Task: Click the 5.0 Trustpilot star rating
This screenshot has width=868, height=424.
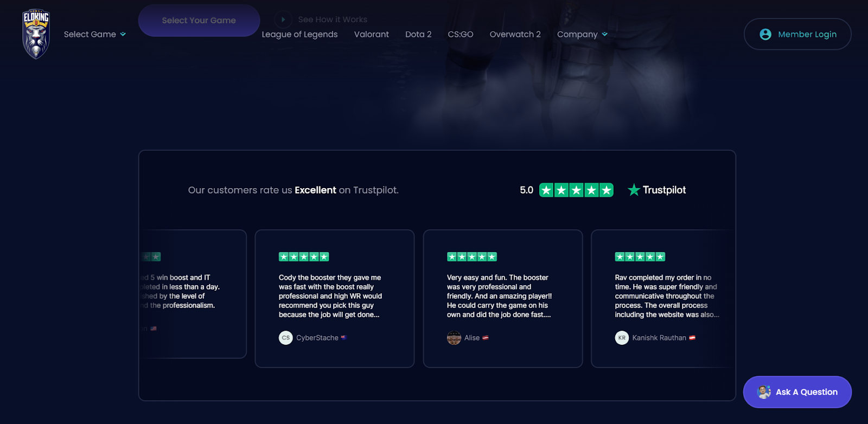Action: pyautogui.click(x=576, y=190)
